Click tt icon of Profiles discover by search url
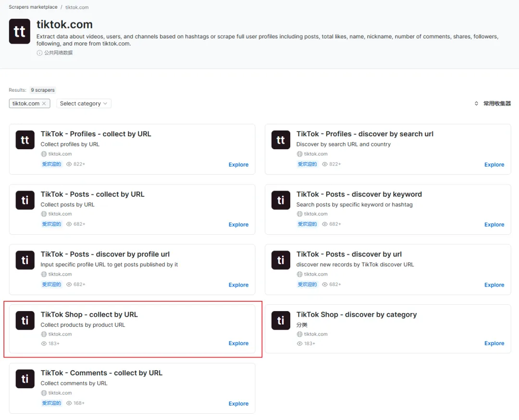 click(281, 140)
